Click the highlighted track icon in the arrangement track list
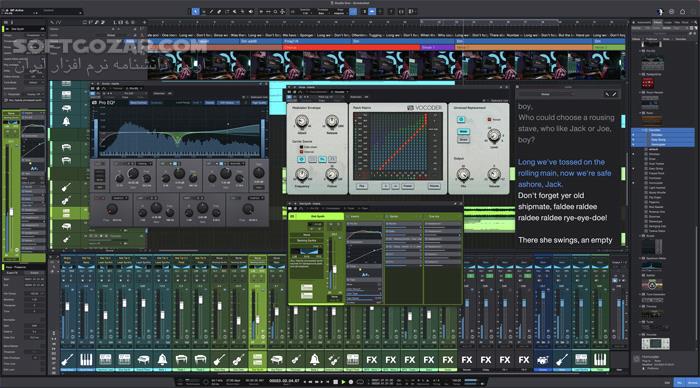700x388 pixels. [x=66, y=213]
